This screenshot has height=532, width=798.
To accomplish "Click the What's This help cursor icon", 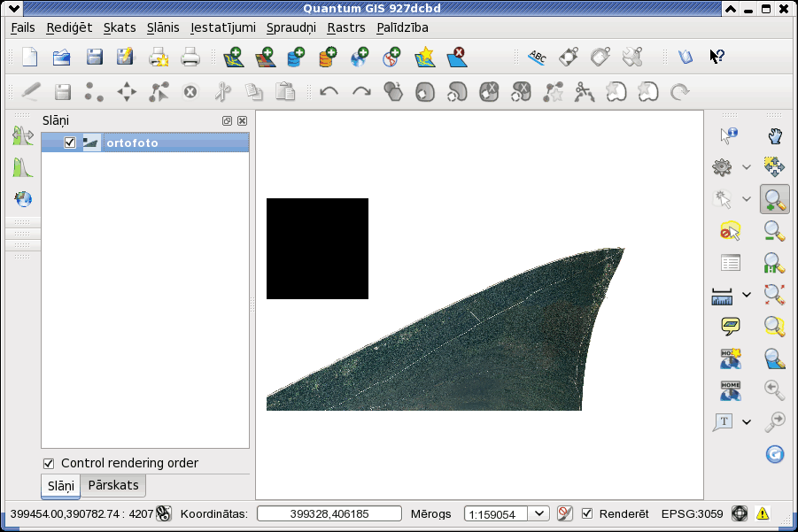I will point(717,57).
